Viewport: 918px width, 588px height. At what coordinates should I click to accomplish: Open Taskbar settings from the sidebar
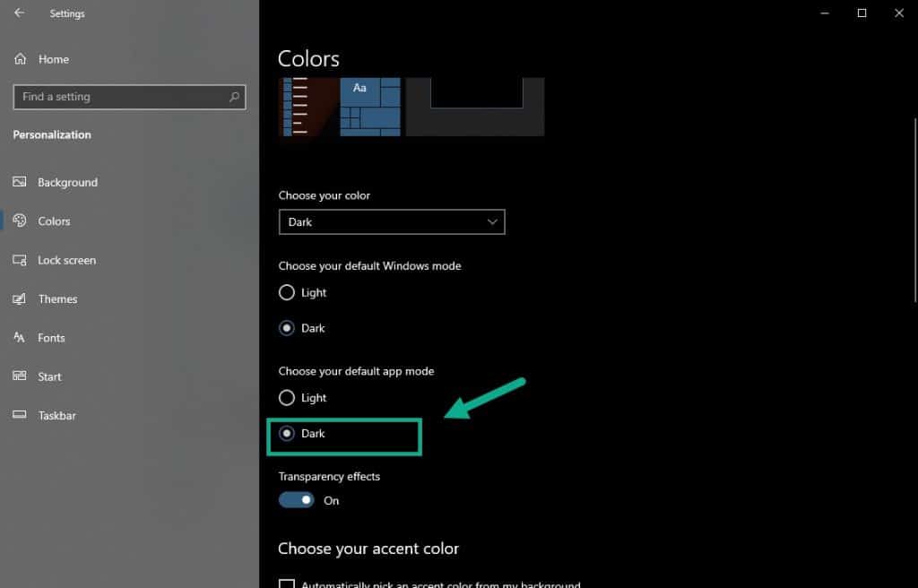point(19,415)
